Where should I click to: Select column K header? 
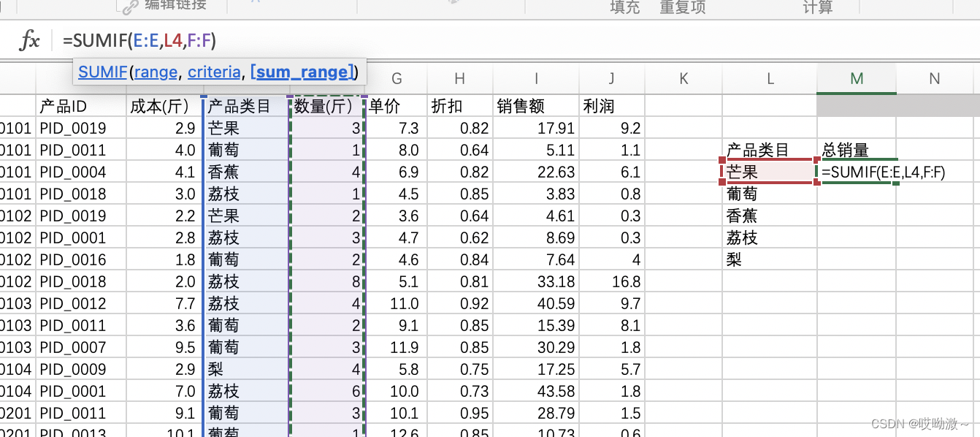tap(684, 79)
